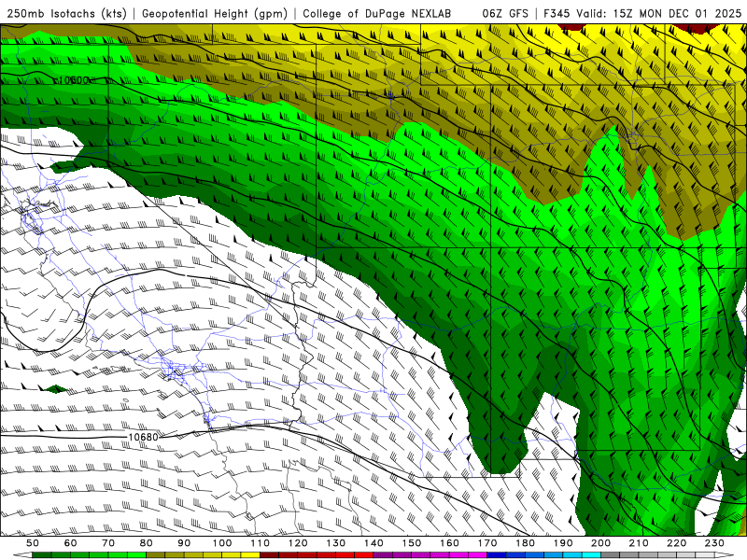
Task: Click the 70 value on the color scale
Action: coord(108,543)
